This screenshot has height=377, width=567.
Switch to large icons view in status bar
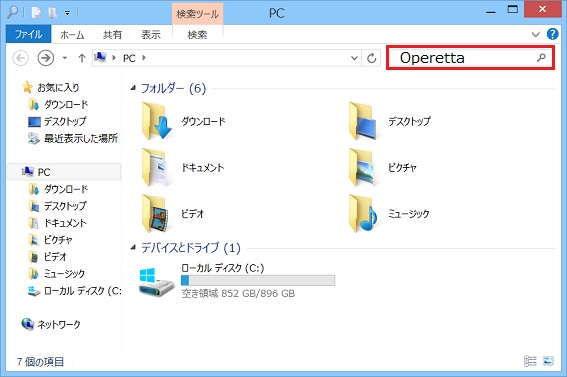(548, 361)
